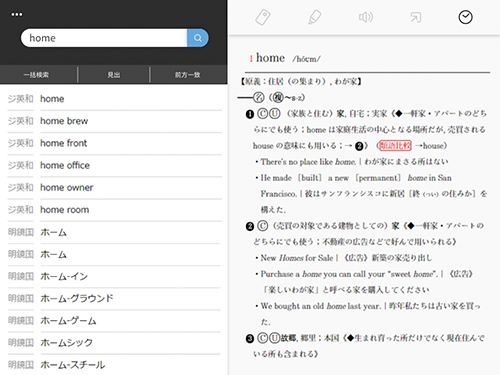
Task: Open the ホームシック entry
Action: pos(114,343)
